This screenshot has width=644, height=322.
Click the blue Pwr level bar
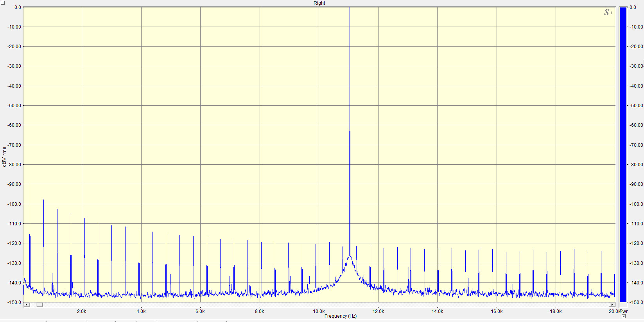pyautogui.click(x=623, y=155)
